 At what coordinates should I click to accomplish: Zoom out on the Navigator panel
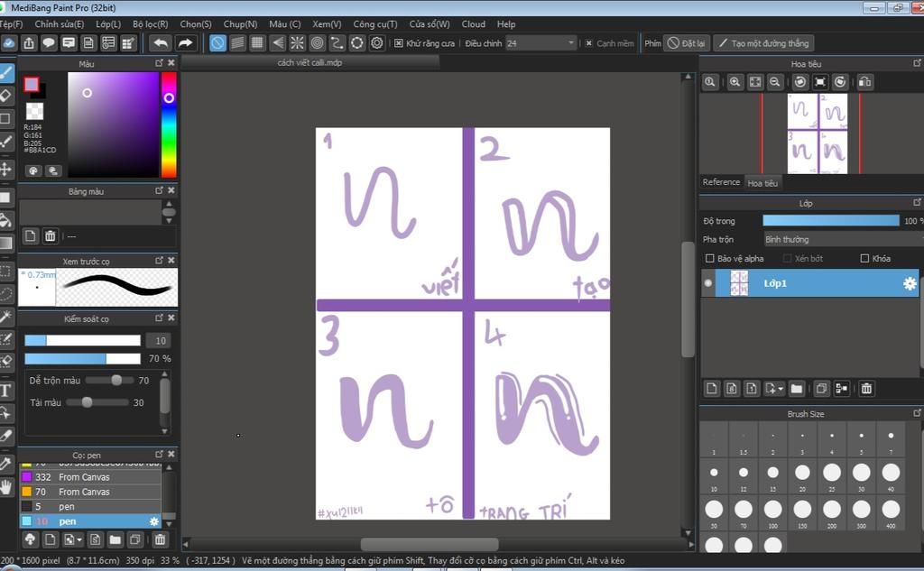coord(775,82)
